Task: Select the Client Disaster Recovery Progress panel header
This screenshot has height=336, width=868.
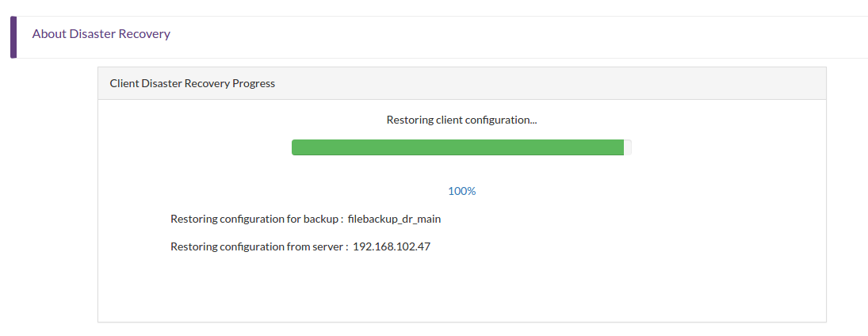Action: point(461,83)
